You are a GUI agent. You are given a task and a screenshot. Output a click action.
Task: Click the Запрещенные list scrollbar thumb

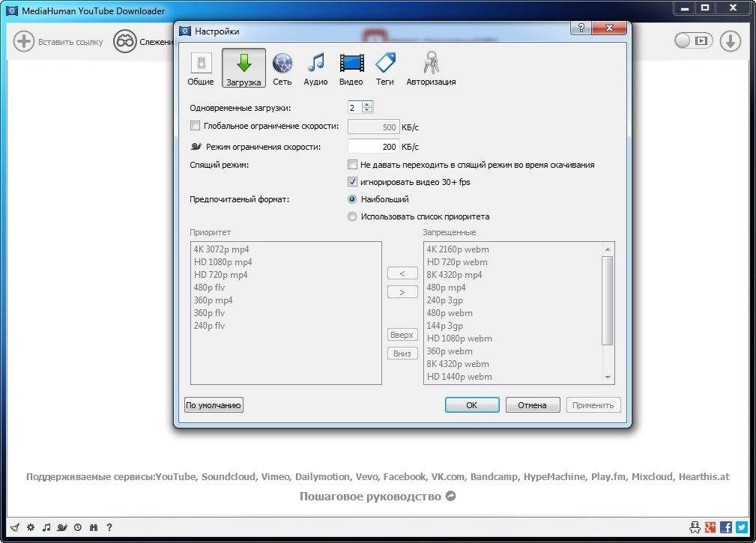pyautogui.click(x=608, y=300)
